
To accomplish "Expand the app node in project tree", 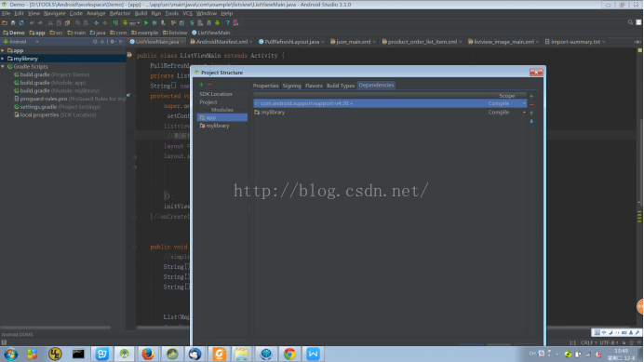I will click(x=3, y=50).
